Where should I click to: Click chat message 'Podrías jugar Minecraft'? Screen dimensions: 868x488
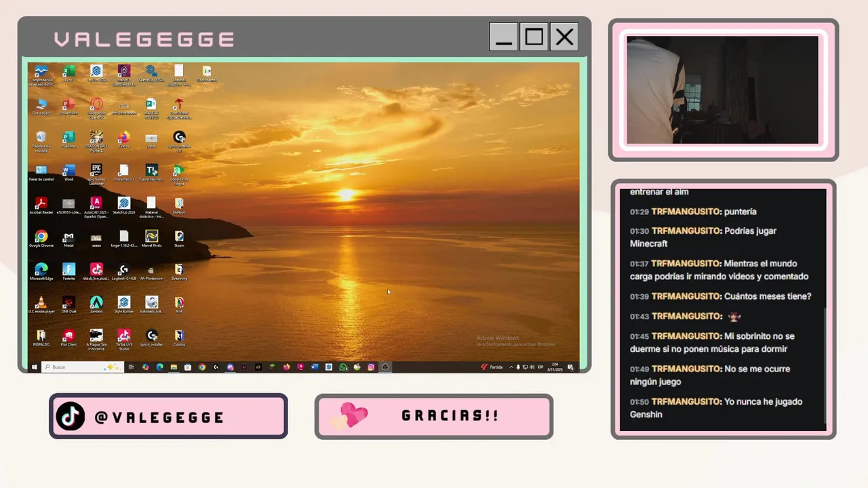pyautogui.click(x=703, y=237)
